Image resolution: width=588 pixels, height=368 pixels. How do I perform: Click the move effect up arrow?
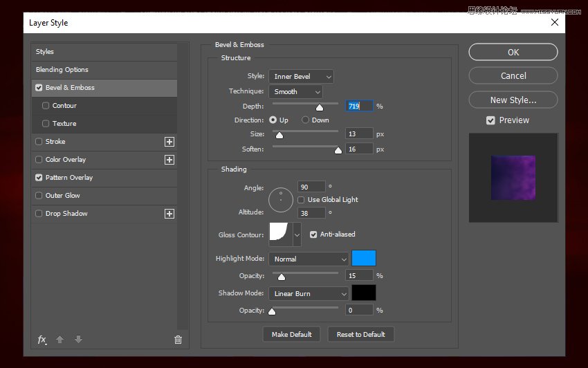(x=60, y=340)
